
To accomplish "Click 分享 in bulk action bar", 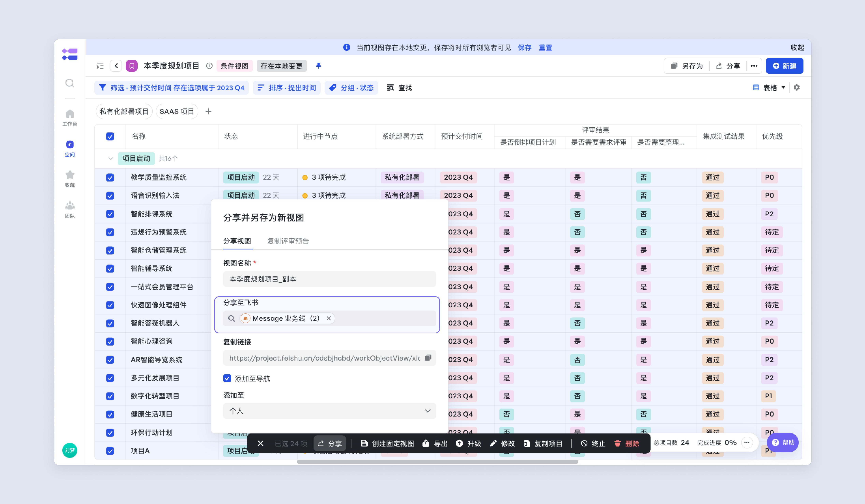I will click(x=330, y=443).
